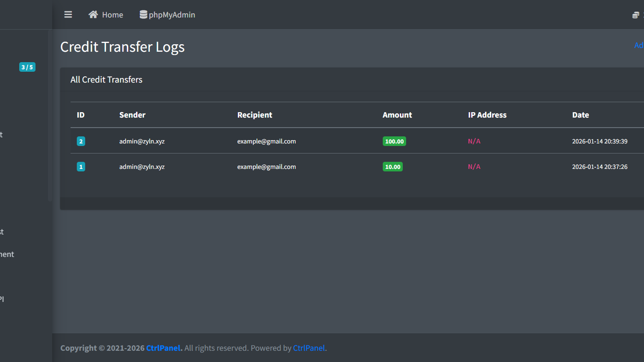
Task: Click the Sender column header
Action: [132, 115]
